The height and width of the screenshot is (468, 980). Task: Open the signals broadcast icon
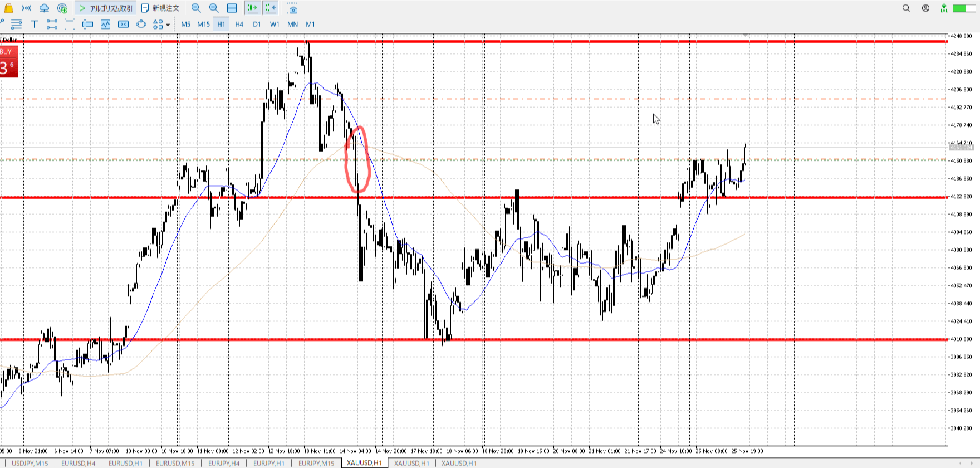(x=26, y=8)
